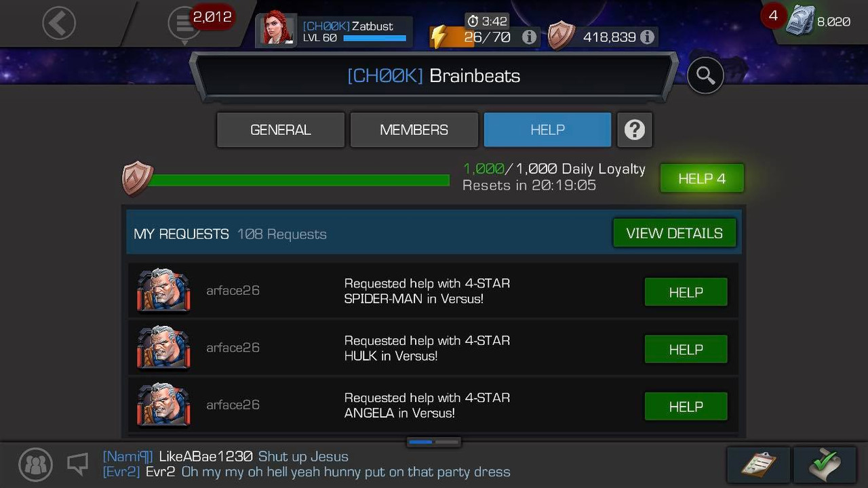This screenshot has height=488, width=868.
Task: Tap the Black Widow profile portrait
Action: pos(277,30)
